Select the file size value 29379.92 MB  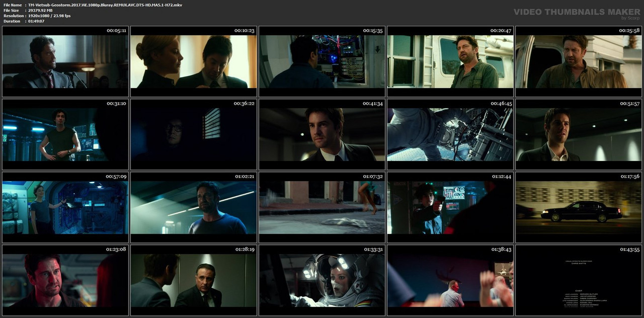[40, 10]
